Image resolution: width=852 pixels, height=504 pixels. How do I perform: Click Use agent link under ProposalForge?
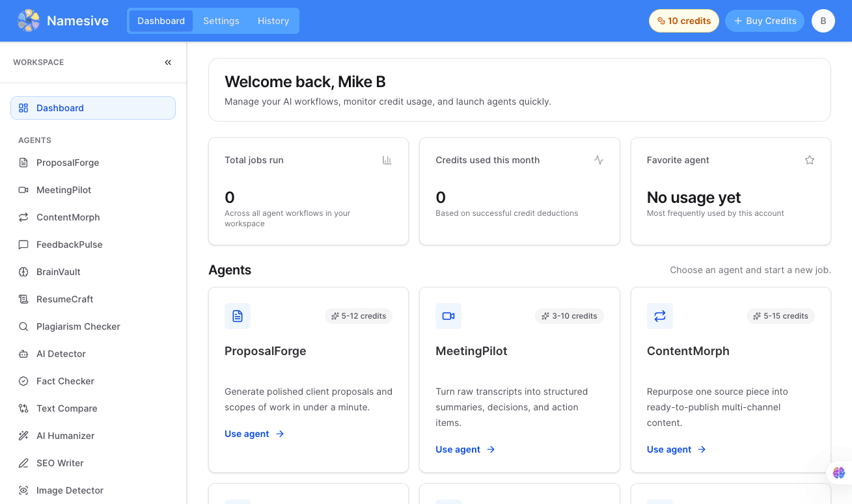pyautogui.click(x=254, y=434)
